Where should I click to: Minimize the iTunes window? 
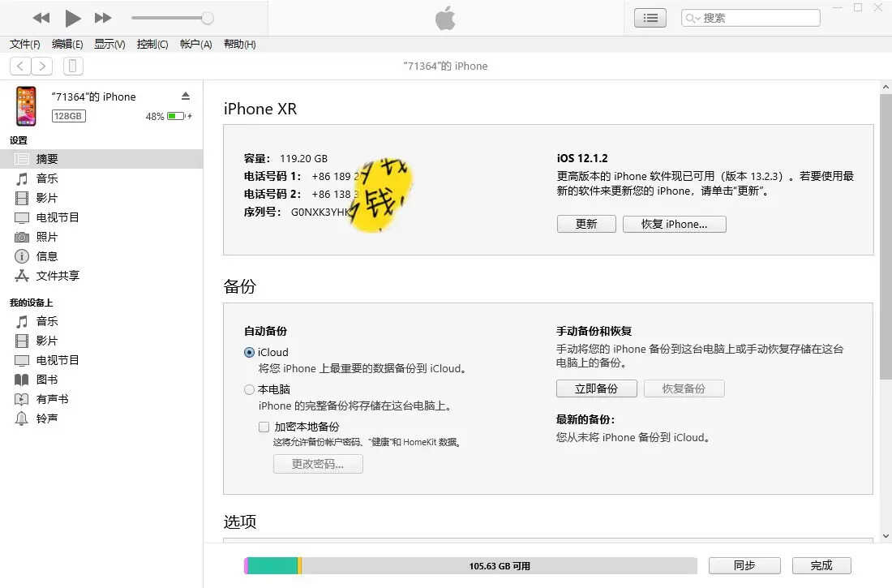point(838,8)
